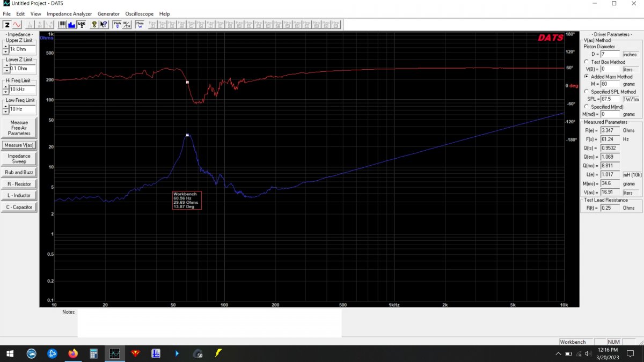This screenshot has height=362, width=644.
Task: Open the File menu
Action: pos(7,13)
